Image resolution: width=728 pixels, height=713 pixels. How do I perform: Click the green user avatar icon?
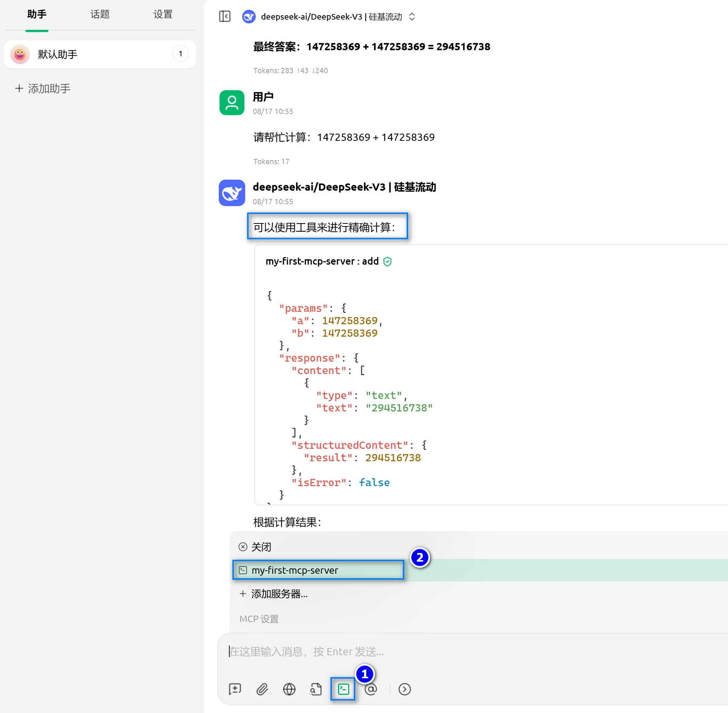(x=232, y=103)
